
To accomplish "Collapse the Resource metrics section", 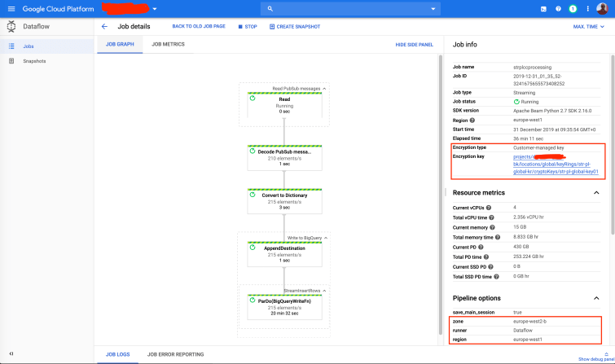I will pyautogui.click(x=596, y=193).
